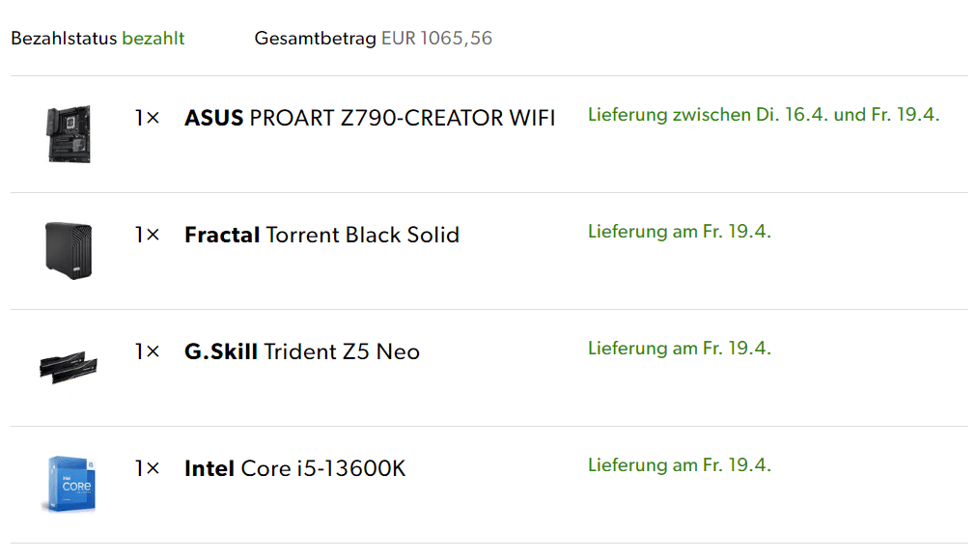This screenshot has width=977, height=560.
Task: Click the 1× quantity beside ASUS item
Action: pyautogui.click(x=147, y=119)
